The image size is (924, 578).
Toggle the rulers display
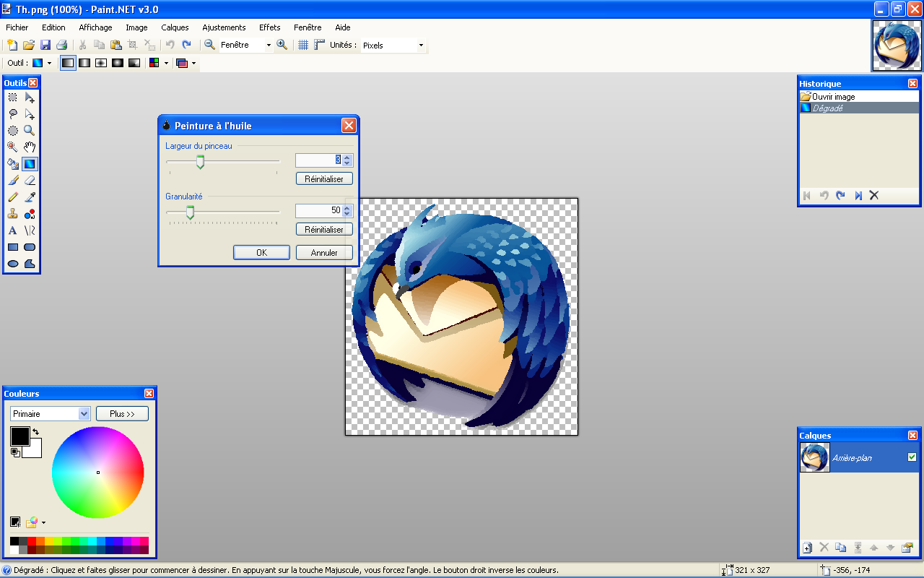320,45
